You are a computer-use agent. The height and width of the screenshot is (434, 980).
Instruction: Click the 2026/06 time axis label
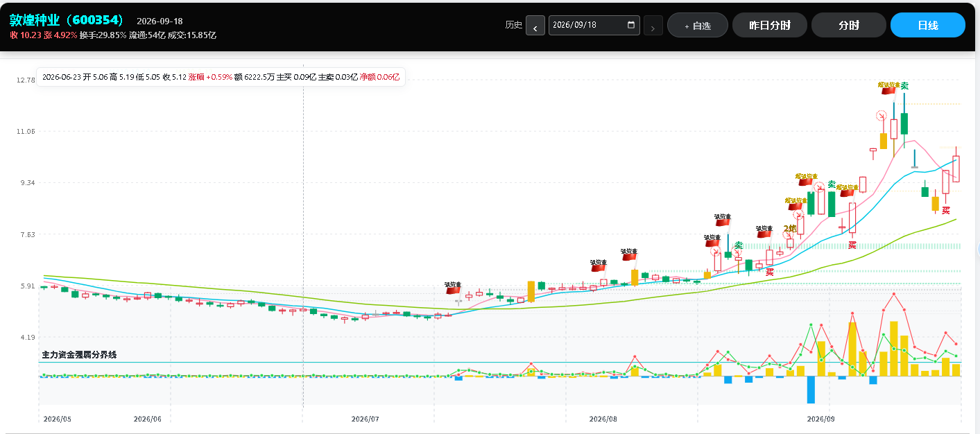[147, 419]
